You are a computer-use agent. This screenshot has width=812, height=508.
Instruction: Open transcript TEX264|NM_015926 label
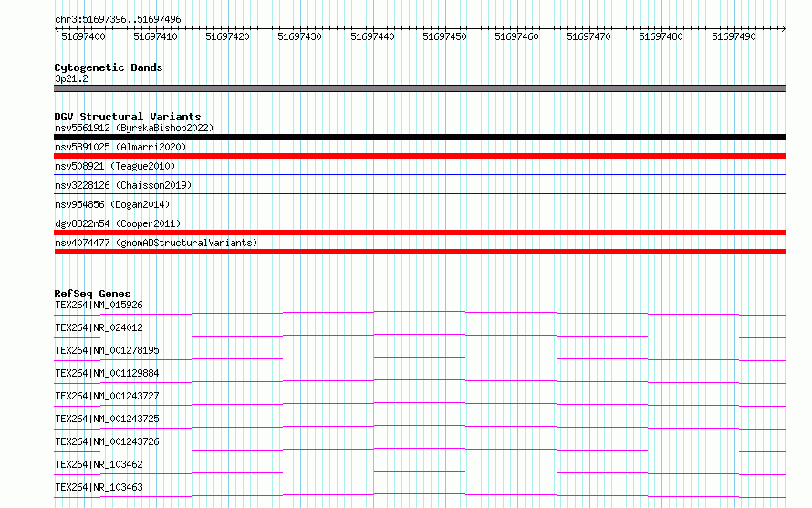(x=99, y=305)
